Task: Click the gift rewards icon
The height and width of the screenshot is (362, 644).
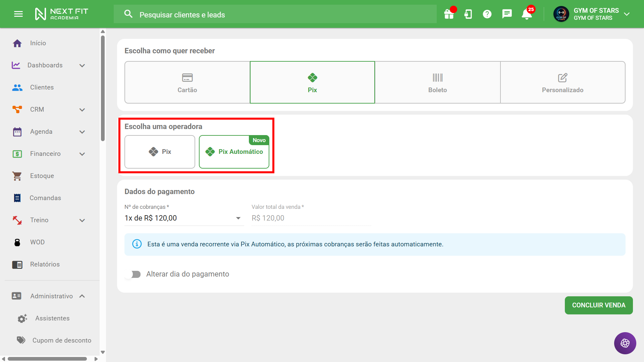Action: 449,14
